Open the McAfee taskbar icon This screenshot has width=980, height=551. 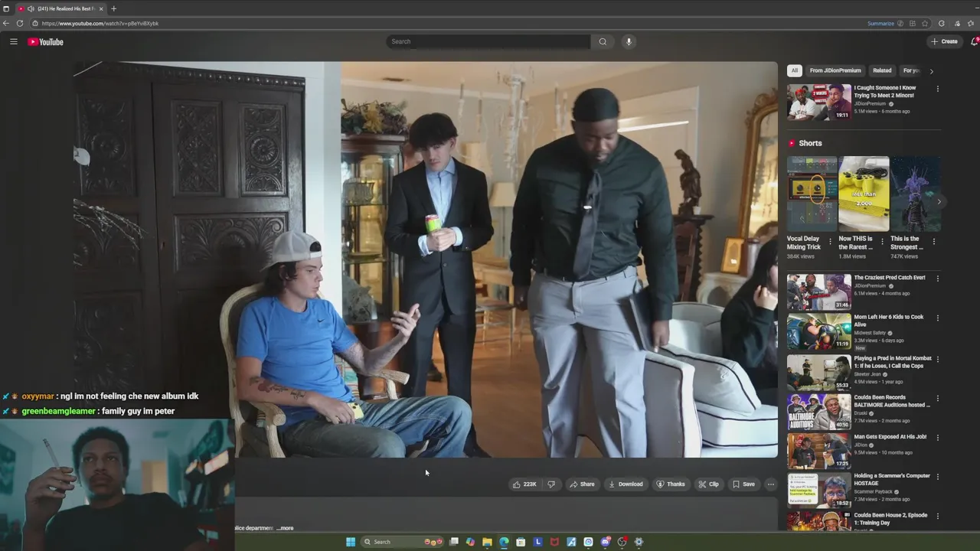click(554, 542)
